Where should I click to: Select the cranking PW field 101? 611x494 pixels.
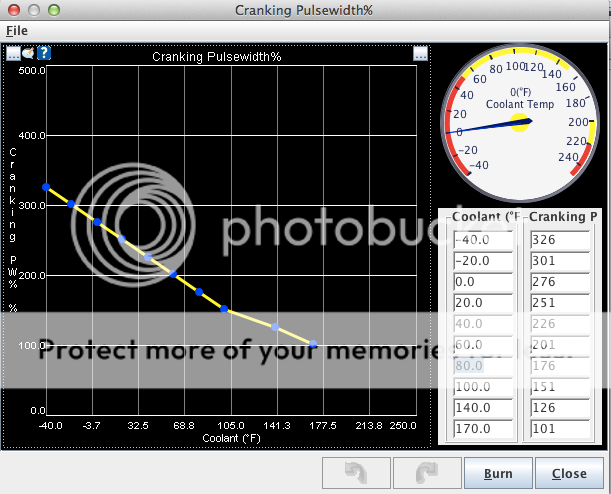[560, 429]
